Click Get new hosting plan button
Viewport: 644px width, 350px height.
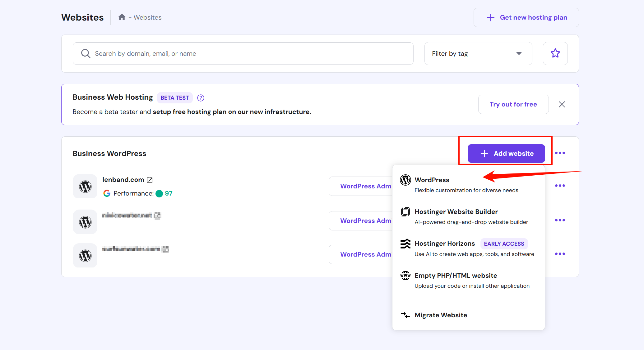[x=526, y=17]
